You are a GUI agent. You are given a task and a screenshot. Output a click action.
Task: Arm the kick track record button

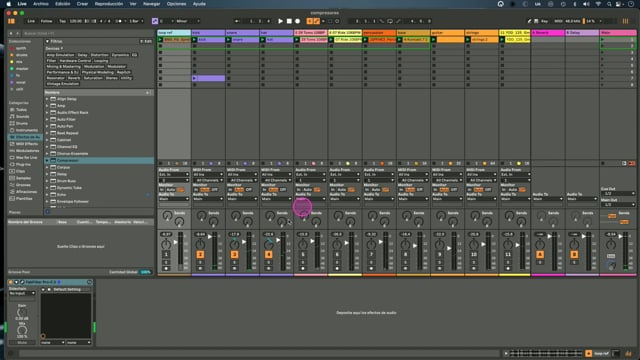tap(200, 268)
